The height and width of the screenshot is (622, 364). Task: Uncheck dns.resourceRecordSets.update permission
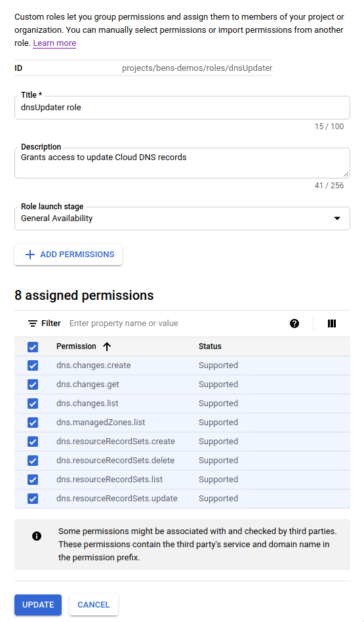33,499
